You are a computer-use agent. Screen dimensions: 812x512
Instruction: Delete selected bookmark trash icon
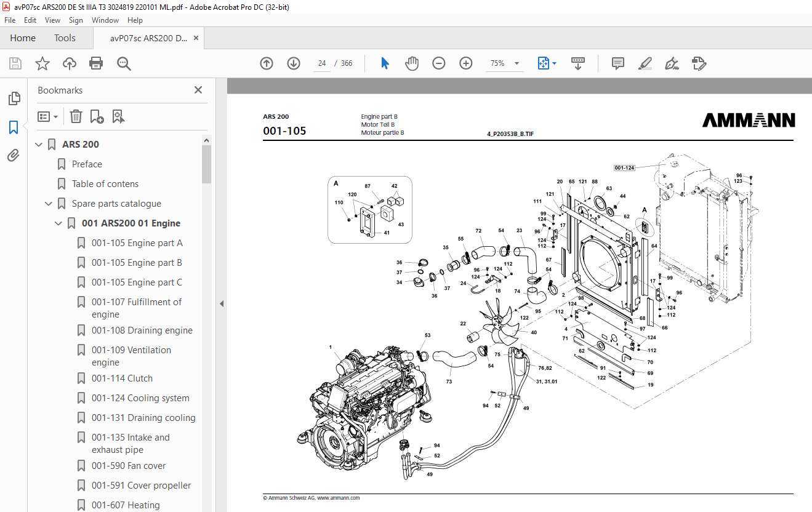[76, 116]
